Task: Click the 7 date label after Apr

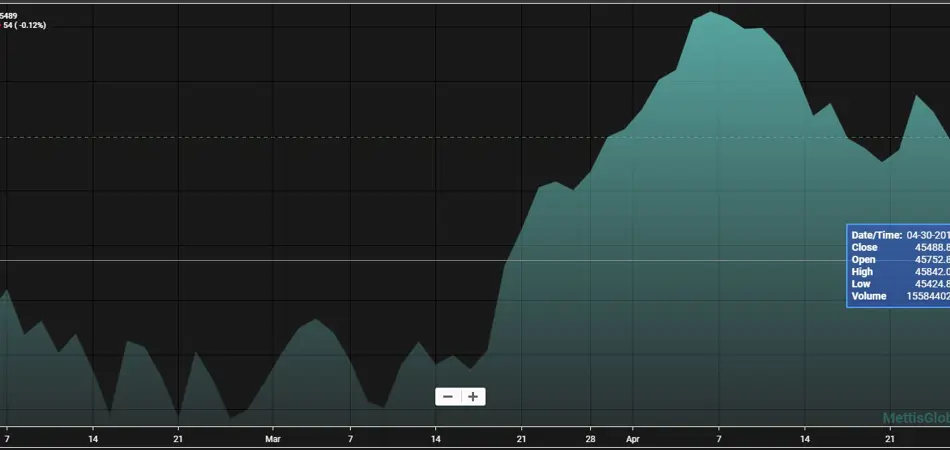Action: (719, 438)
